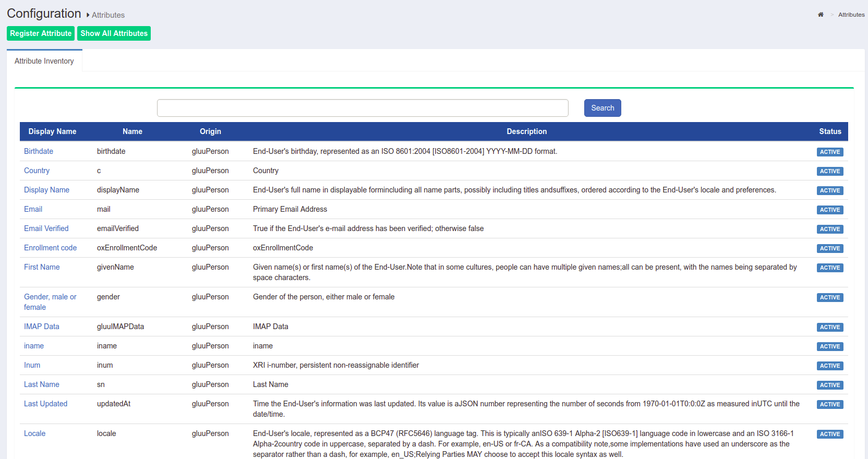Open the Last Updated attribute link

pos(45,404)
